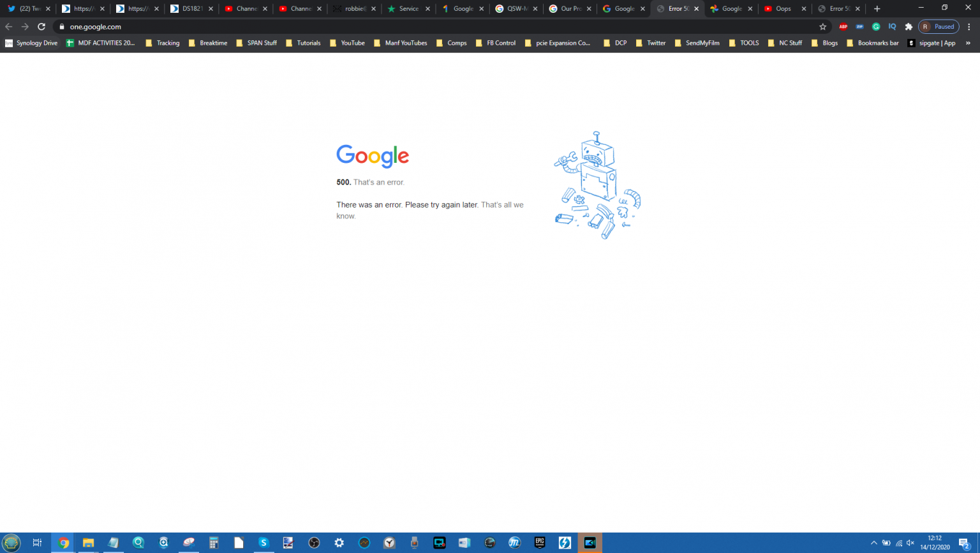Expand the hidden bookmarks overflow chevron
Screen dimensions: 980x553
pos(968,43)
